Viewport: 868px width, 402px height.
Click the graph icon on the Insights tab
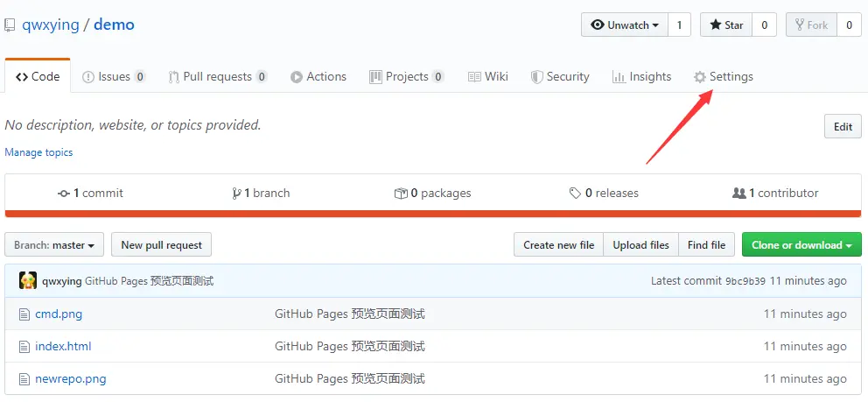[619, 77]
